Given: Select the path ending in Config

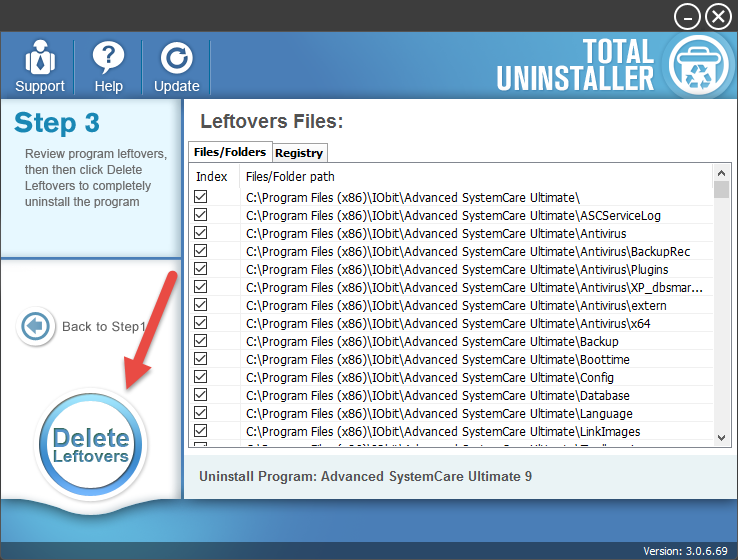Looking at the screenshot, I should [x=430, y=378].
